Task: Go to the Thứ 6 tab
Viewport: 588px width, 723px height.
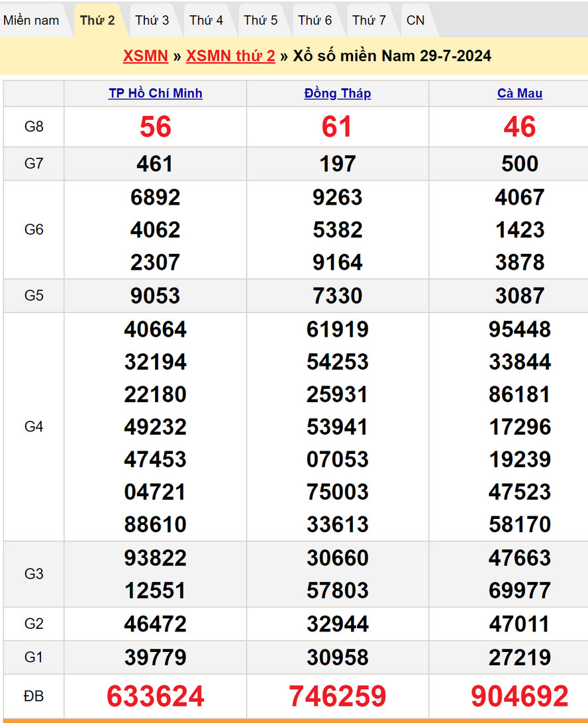Action: (x=315, y=21)
